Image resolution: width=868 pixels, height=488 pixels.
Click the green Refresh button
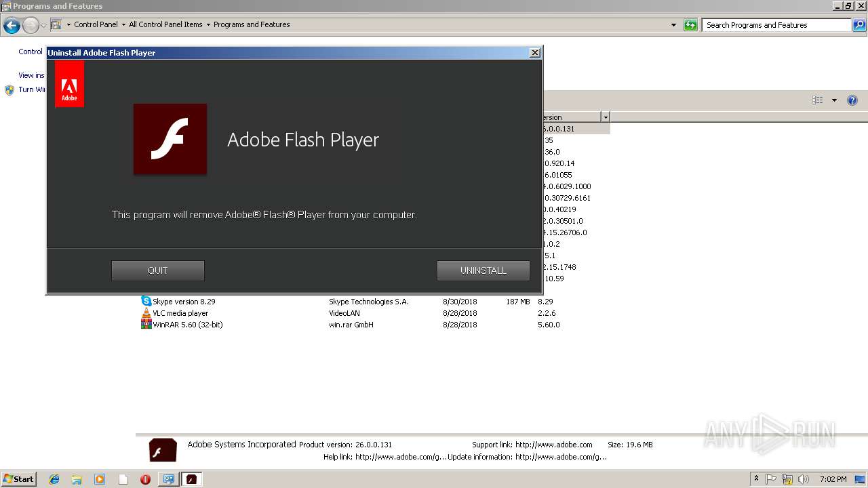pyautogui.click(x=690, y=25)
